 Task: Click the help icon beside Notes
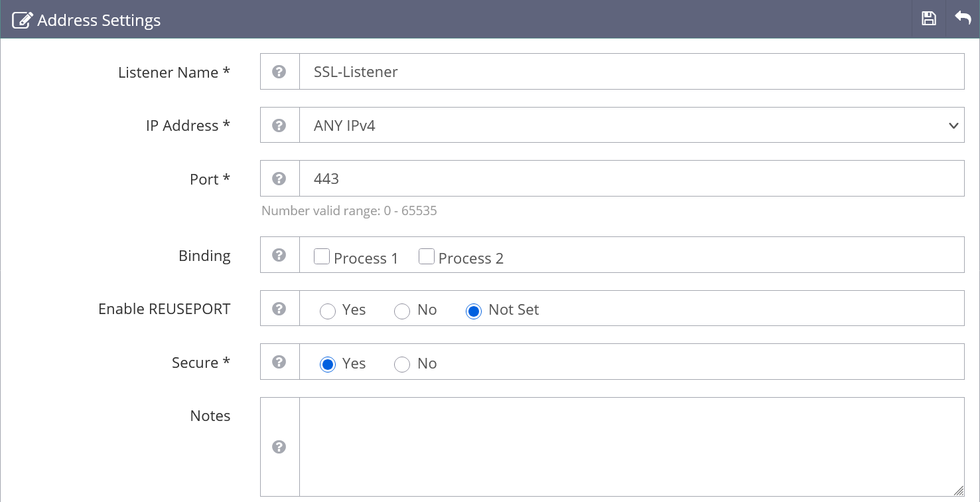click(279, 447)
